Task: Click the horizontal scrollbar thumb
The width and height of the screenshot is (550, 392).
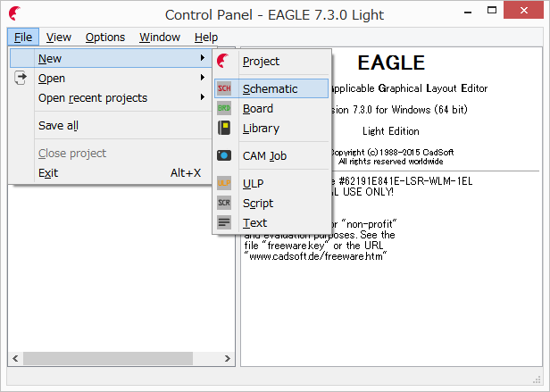Action: pos(108,358)
